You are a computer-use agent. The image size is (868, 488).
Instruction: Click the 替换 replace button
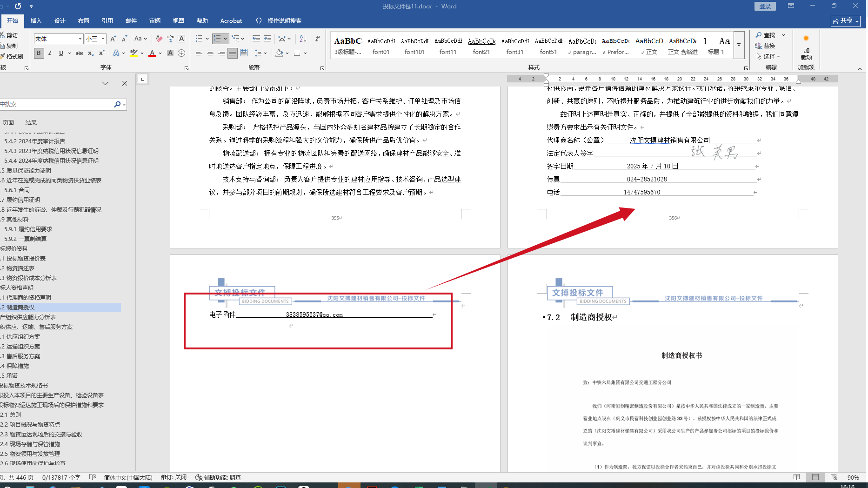(765, 46)
